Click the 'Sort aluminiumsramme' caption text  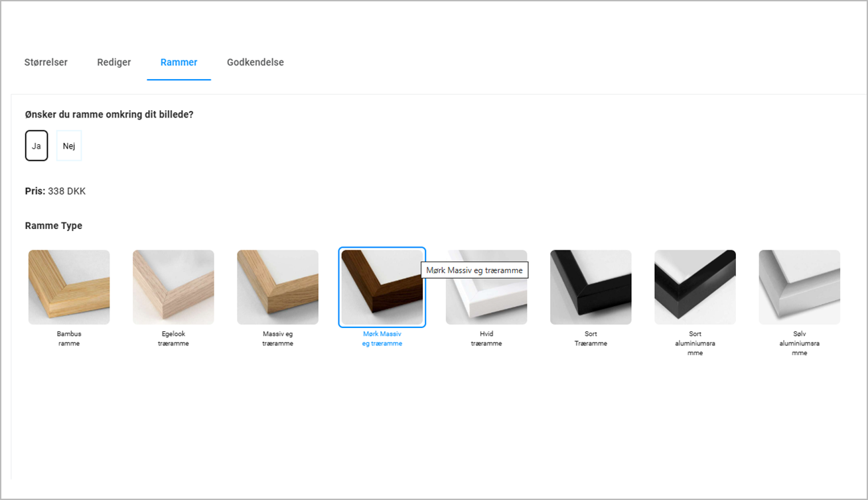pos(695,343)
